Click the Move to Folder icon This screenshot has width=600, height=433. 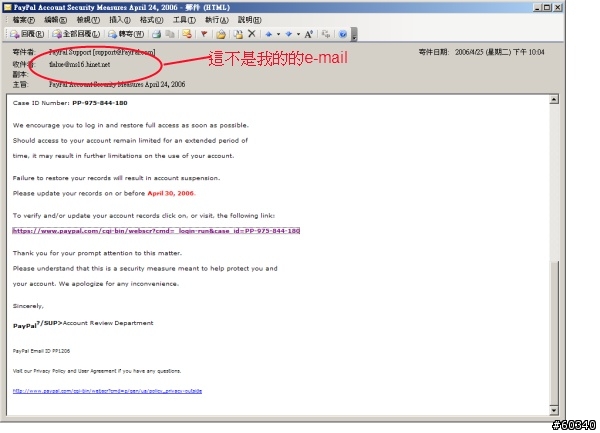coord(221,34)
